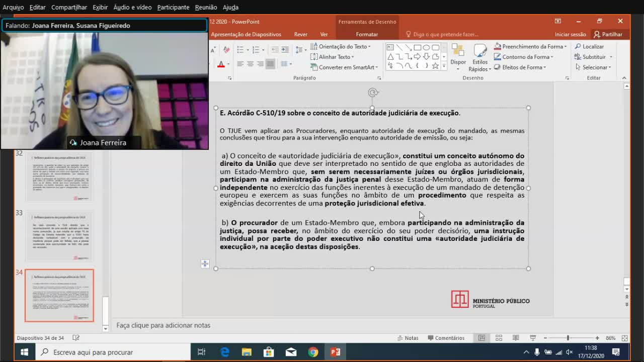Start slideshow from the status bar icon
This screenshot has width=644, height=362.
coord(532,338)
